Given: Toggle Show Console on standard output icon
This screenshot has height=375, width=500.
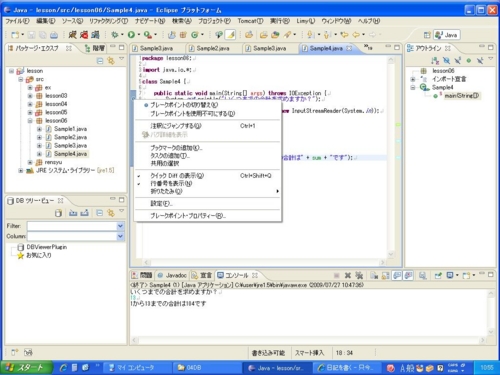Looking at the screenshot, I should (x=397, y=275).
